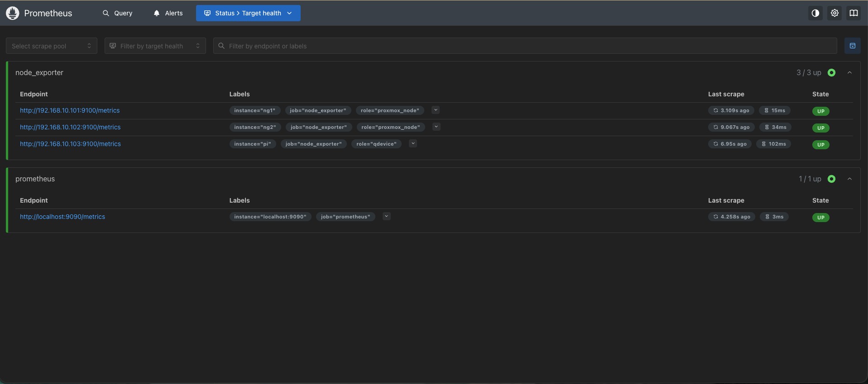Open the Filter by target health dropdown
This screenshot has height=384, width=868.
click(x=155, y=46)
